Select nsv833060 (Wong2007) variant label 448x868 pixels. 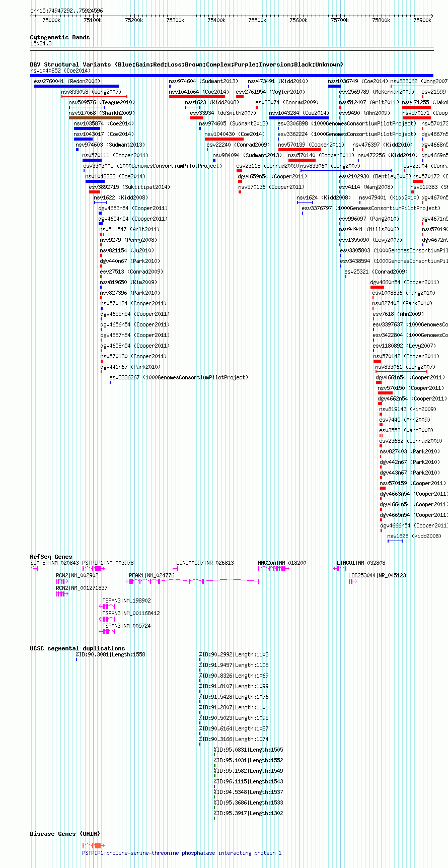(x=330, y=166)
